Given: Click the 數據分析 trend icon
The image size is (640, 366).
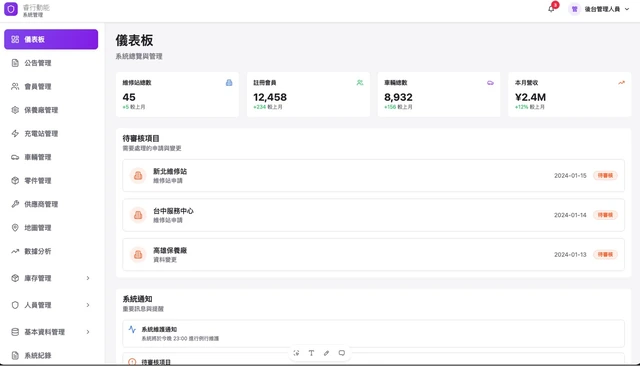Looking at the screenshot, I should pyautogui.click(x=15, y=251).
